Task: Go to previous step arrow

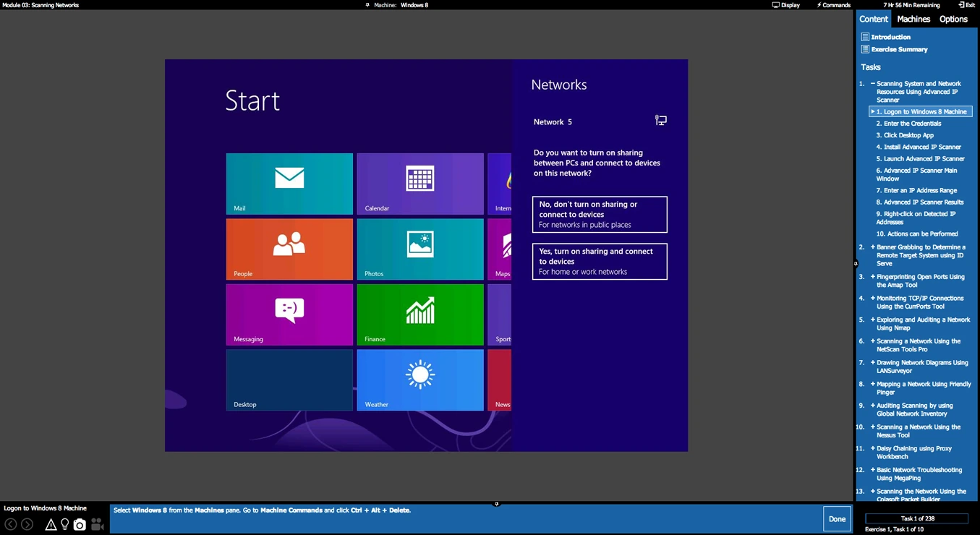Action: [11, 524]
